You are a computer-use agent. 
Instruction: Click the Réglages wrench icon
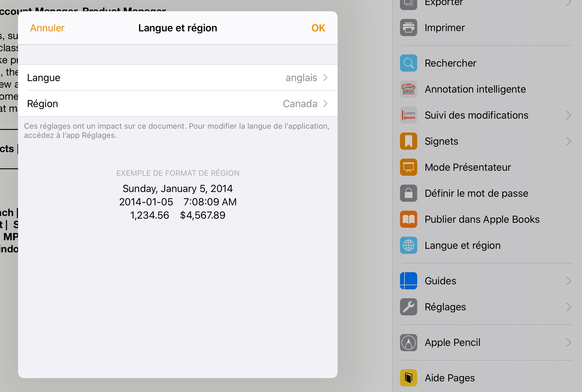pyautogui.click(x=408, y=307)
